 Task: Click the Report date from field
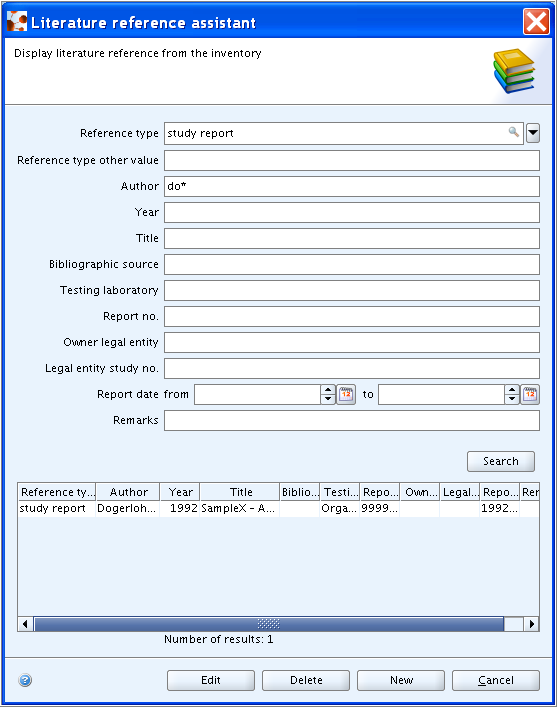tap(258, 395)
